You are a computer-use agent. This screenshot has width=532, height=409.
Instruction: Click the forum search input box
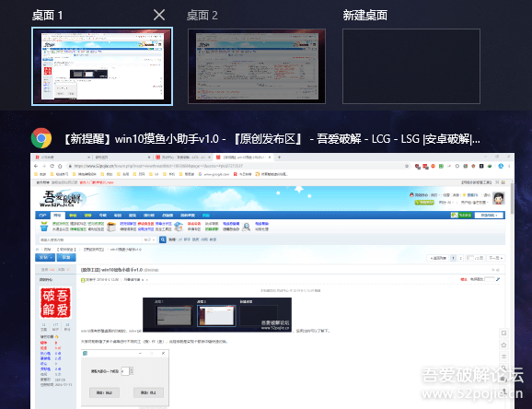coord(90,240)
